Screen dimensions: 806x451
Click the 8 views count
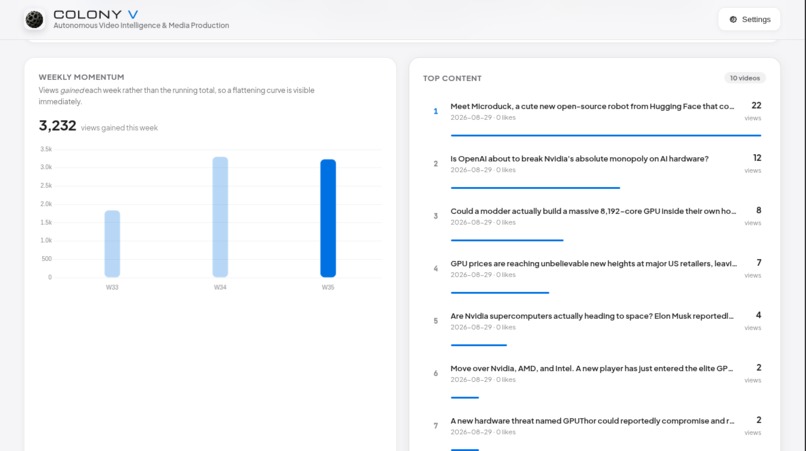coord(759,210)
